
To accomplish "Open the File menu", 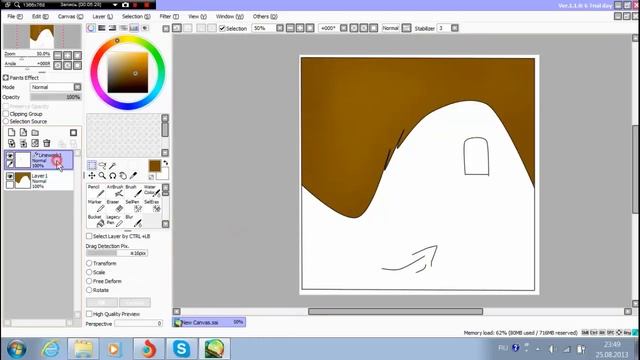I will [x=15, y=16].
